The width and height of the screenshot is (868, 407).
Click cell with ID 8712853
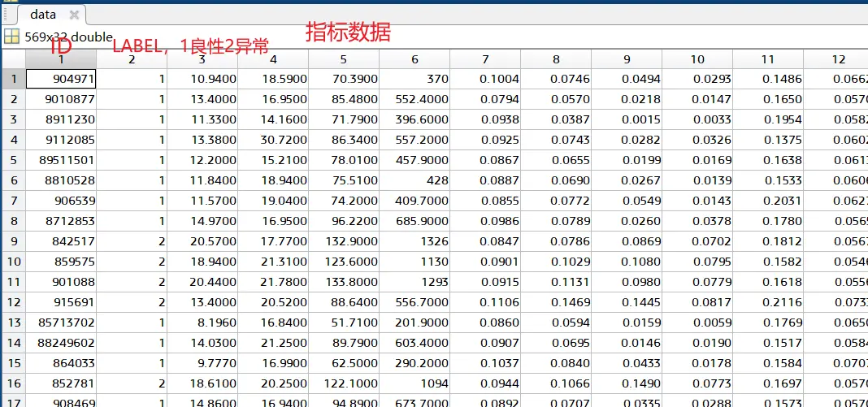[x=61, y=221]
